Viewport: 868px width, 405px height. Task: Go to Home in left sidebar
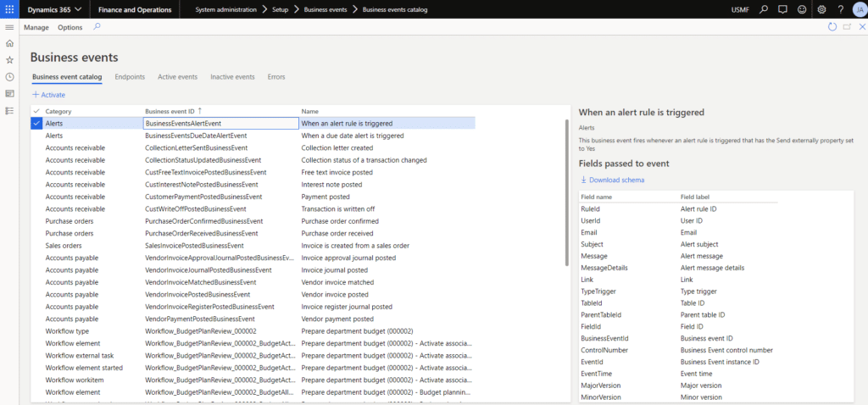[x=8, y=43]
